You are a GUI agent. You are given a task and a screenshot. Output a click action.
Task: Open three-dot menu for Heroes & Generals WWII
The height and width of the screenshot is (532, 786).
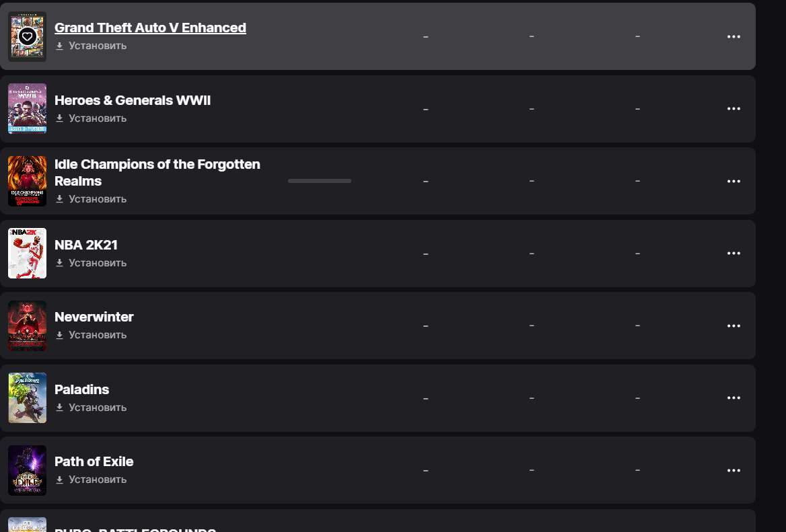coord(734,109)
